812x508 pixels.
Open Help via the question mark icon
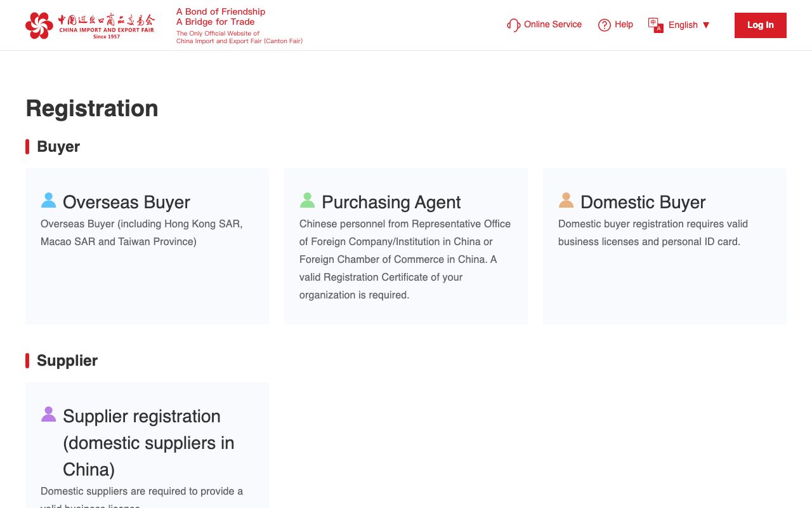(x=604, y=25)
